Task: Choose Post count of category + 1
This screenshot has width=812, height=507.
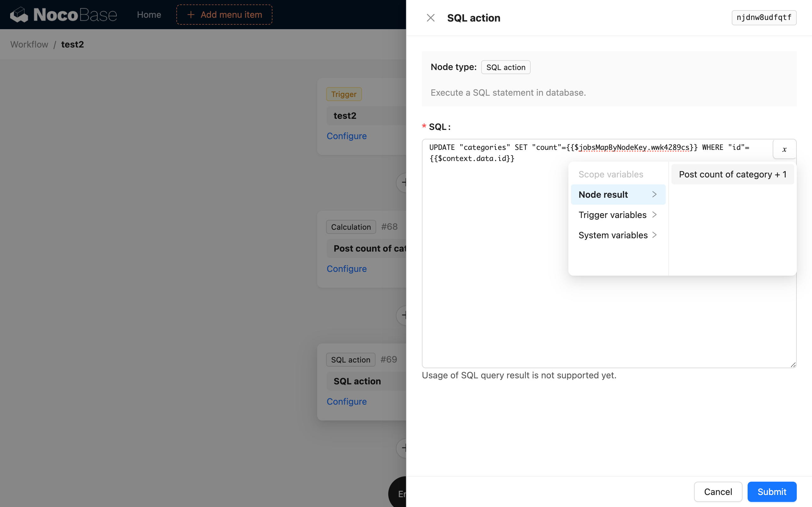Action: tap(732, 174)
